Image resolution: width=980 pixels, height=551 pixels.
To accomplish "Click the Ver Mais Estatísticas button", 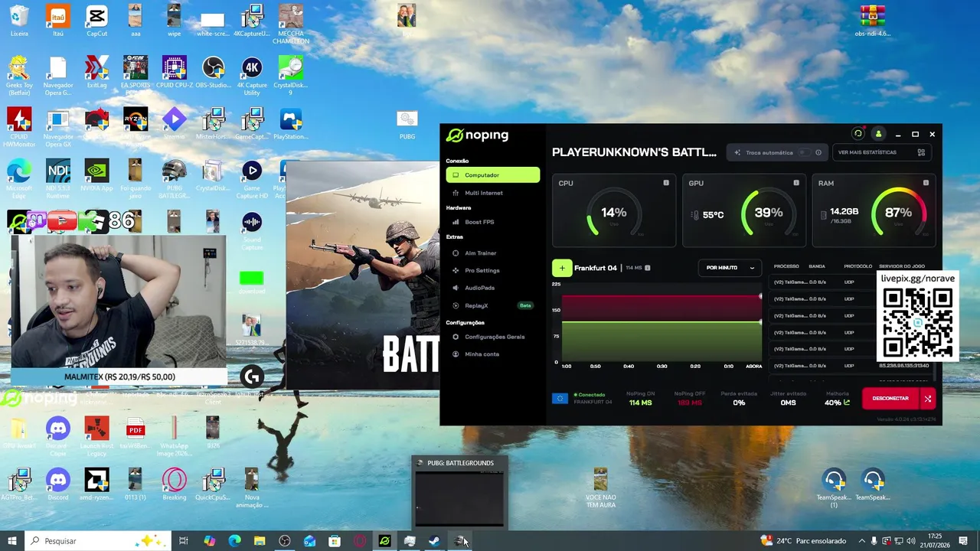I will 881,152.
